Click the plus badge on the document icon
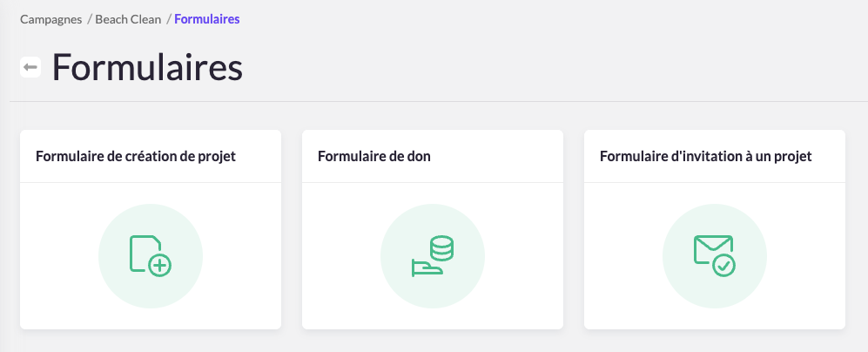868x352 pixels. [159, 266]
